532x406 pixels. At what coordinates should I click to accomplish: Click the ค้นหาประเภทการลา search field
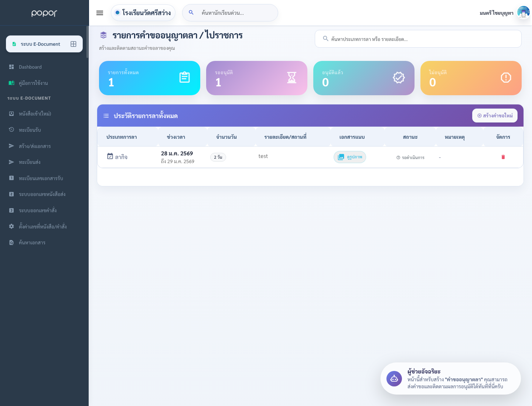pyautogui.click(x=418, y=39)
